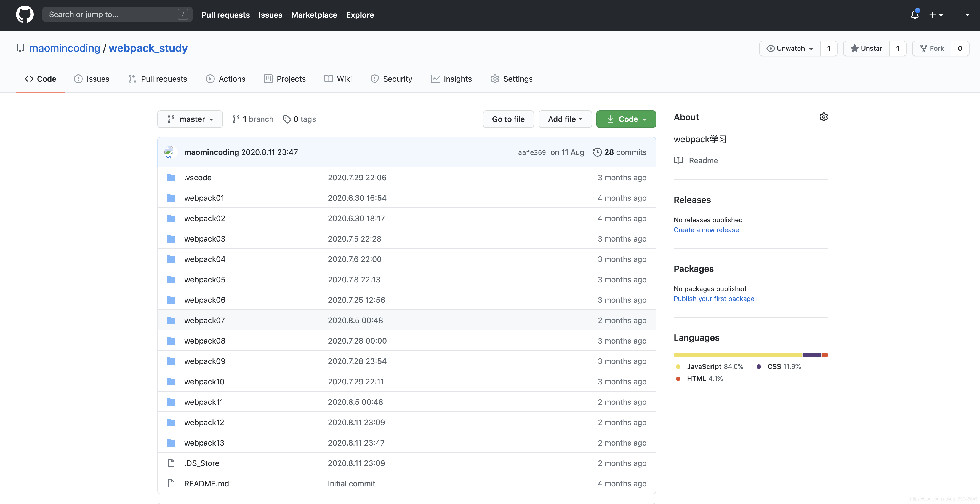Click the tag icon beside 0 tags
This screenshot has height=504, width=980.
pos(287,119)
